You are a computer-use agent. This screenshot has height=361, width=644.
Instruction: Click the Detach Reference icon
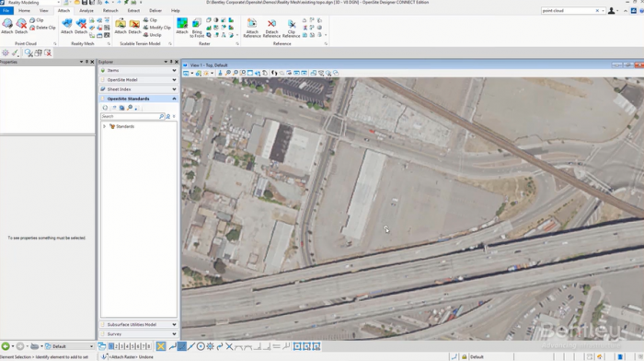pyautogui.click(x=271, y=29)
